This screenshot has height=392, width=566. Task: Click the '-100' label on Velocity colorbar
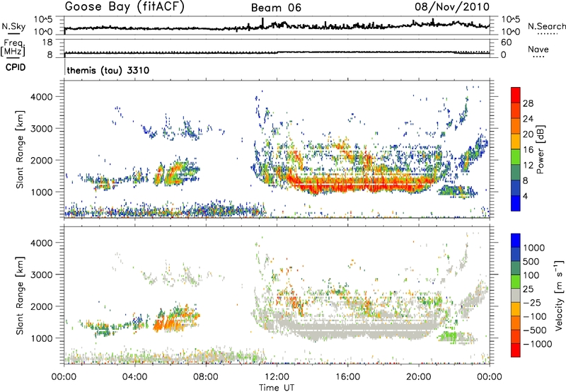(x=535, y=316)
